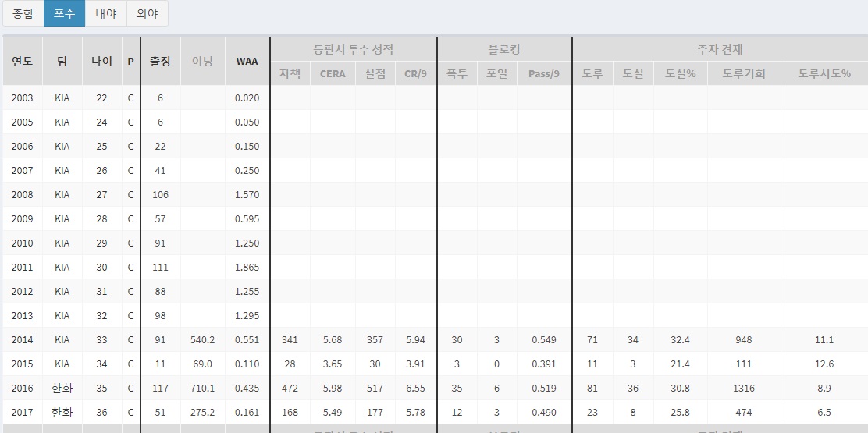Switch to the 종합 tab

[x=23, y=13]
